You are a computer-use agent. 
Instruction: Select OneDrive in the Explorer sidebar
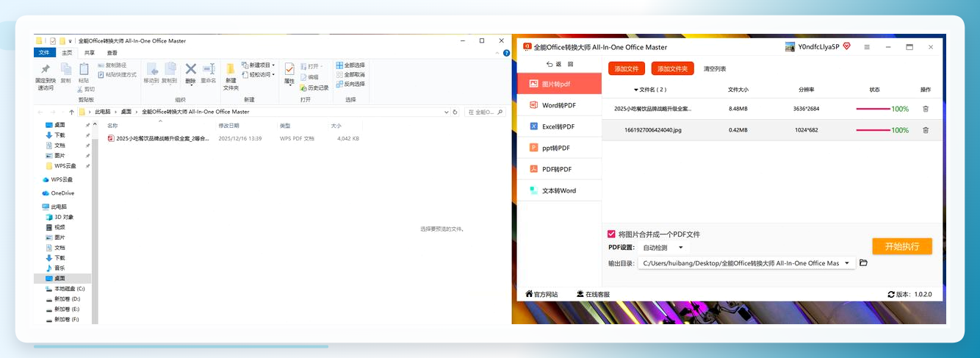click(x=62, y=193)
